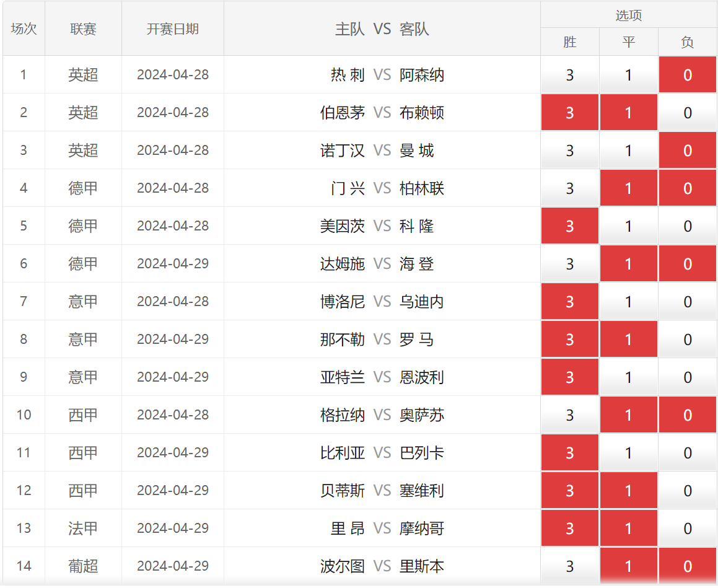Screen dimensions: 718x588
Task: Select loss option 0 for 比利亚 vs 巴列卡
Action: pos(687,452)
